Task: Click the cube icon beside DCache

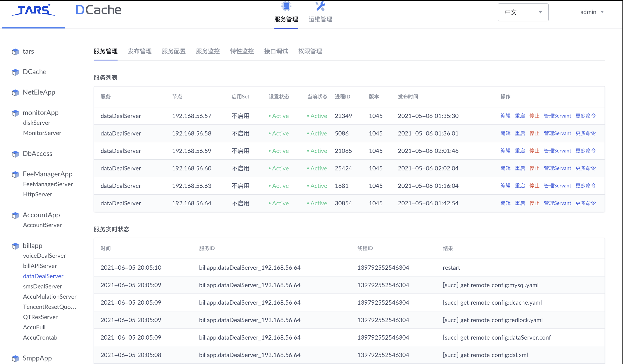Action: [x=15, y=72]
